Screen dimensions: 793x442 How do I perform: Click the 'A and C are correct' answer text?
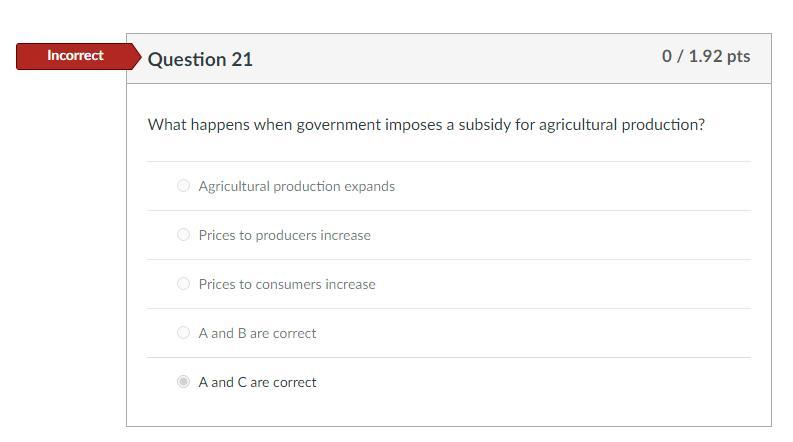(257, 382)
